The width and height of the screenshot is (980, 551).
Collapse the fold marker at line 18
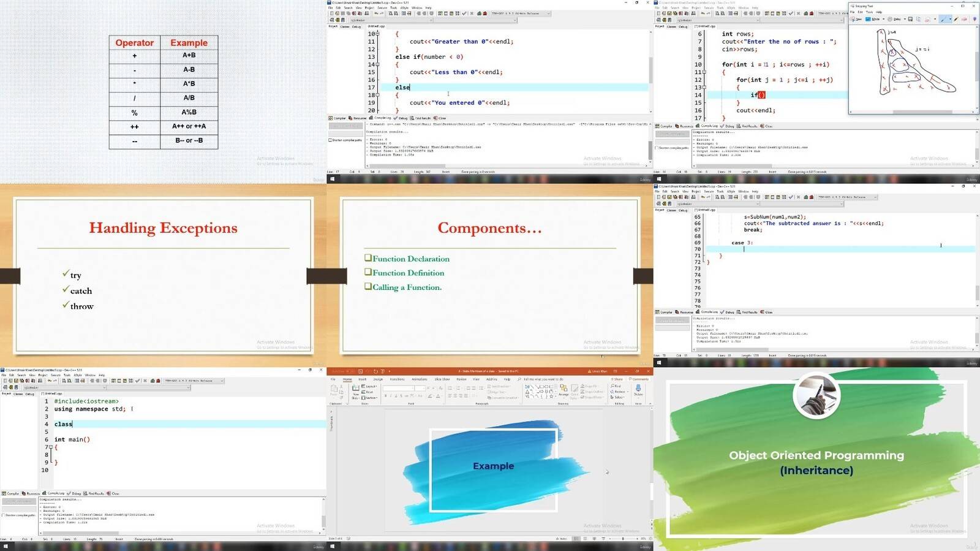coord(377,95)
